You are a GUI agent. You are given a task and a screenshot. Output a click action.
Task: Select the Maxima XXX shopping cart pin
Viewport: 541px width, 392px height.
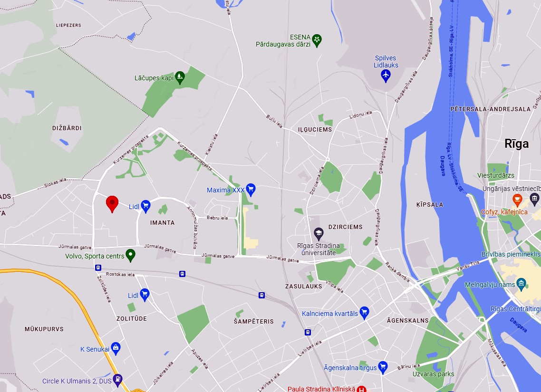click(x=251, y=190)
